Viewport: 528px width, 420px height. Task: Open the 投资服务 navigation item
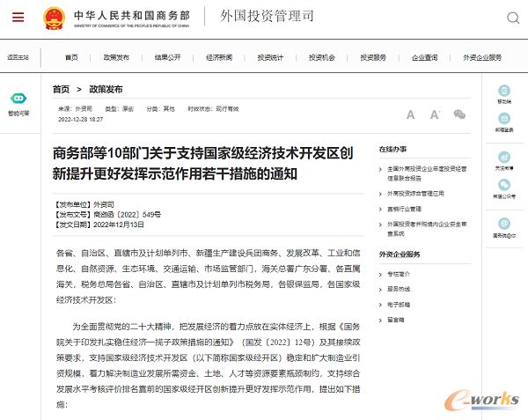pyautogui.click(x=373, y=57)
